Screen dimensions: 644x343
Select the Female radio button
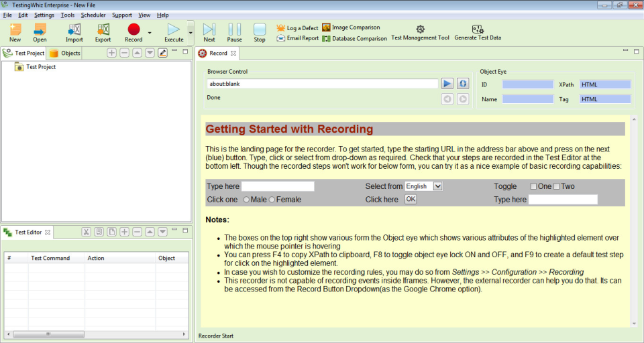pos(272,200)
